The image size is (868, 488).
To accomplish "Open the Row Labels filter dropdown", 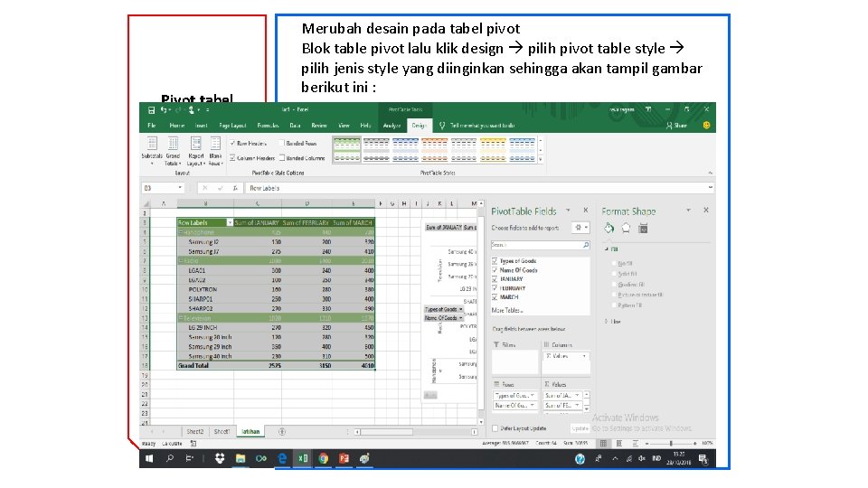I will pyautogui.click(x=230, y=222).
